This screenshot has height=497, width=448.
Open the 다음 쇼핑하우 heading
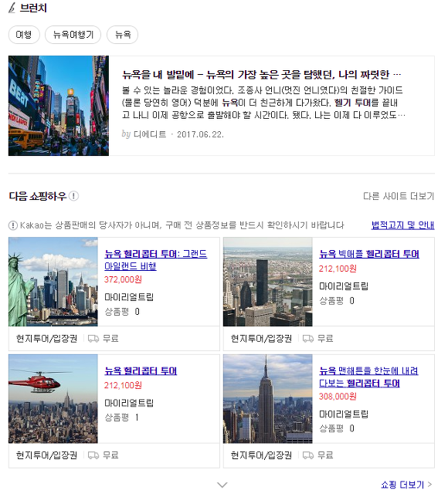[37, 196]
